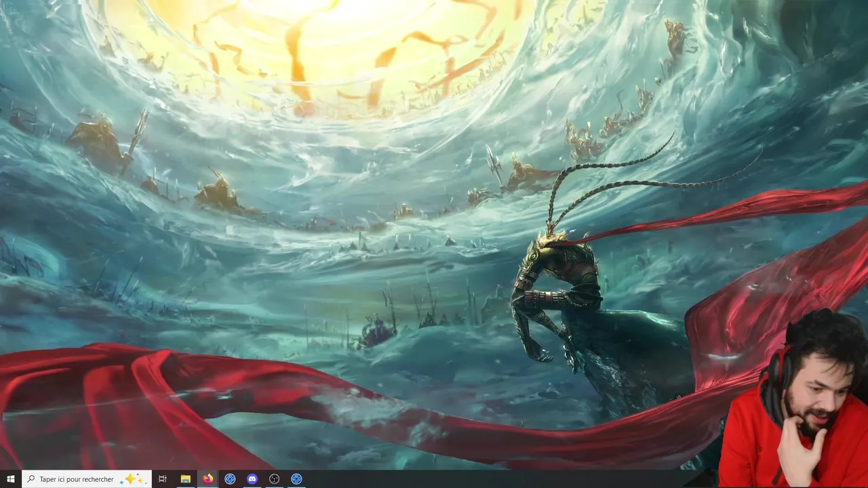
Task: Open the blue app icon right of OBS
Action: pyautogui.click(x=296, y=479)
